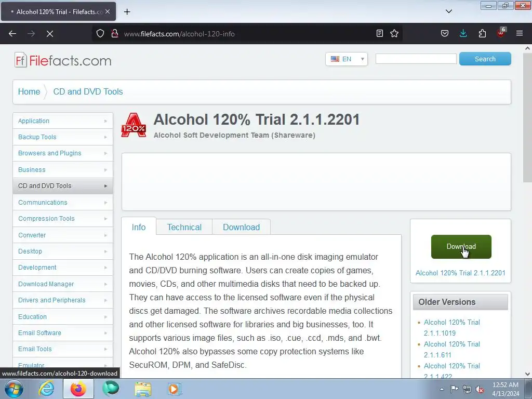The width and height of the screenshot is (532, 399).
Task: Open Email Tools category
Action: (x=63, y=349)
